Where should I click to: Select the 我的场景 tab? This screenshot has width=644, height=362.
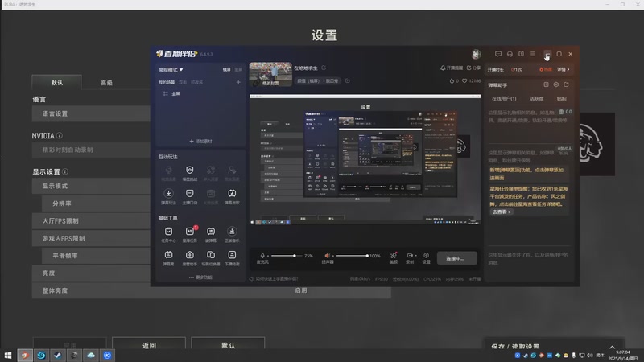pos(167,83)
